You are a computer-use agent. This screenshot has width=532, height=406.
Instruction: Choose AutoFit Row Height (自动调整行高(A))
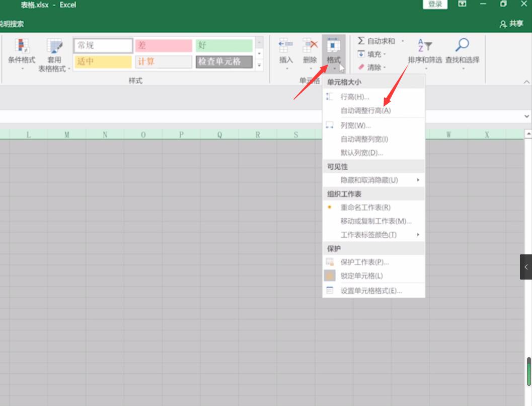tap(373, 111)
